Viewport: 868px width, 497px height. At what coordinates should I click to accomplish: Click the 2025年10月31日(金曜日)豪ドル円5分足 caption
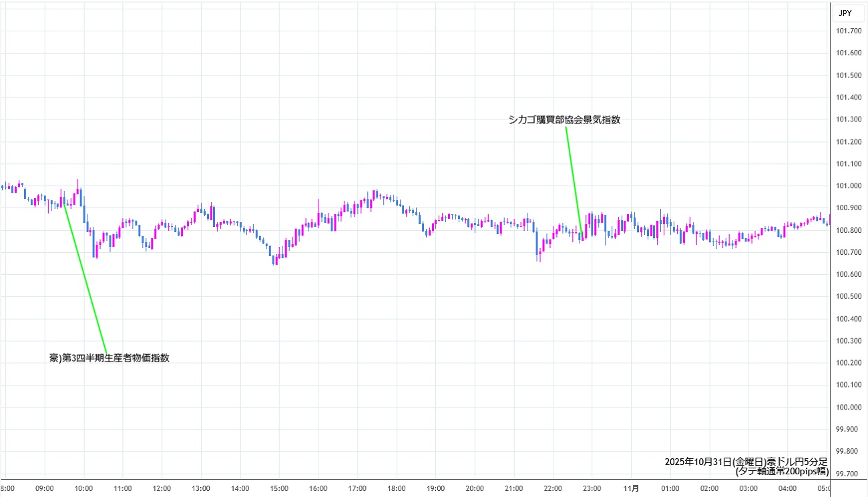click(x=746, y=462)
